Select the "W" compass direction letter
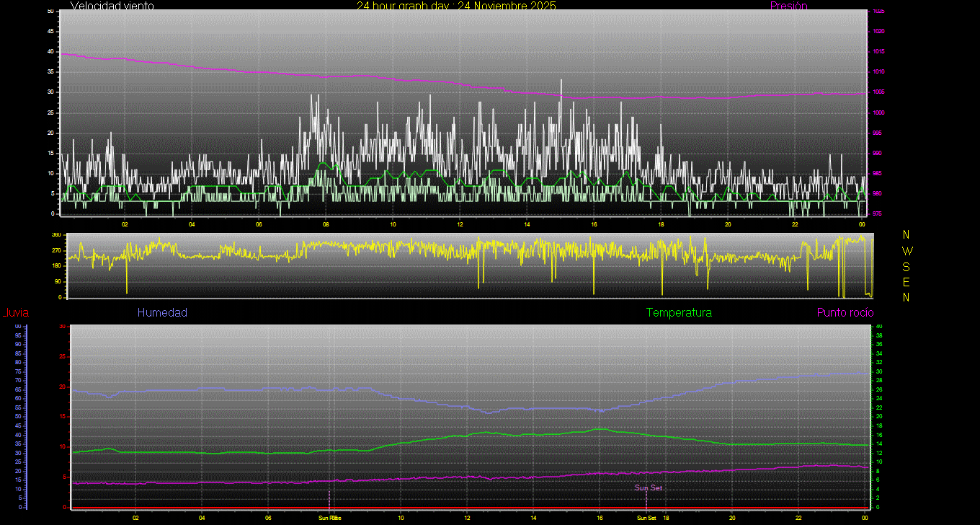Viewport: 980px width, 525px height. coord(906,251)
